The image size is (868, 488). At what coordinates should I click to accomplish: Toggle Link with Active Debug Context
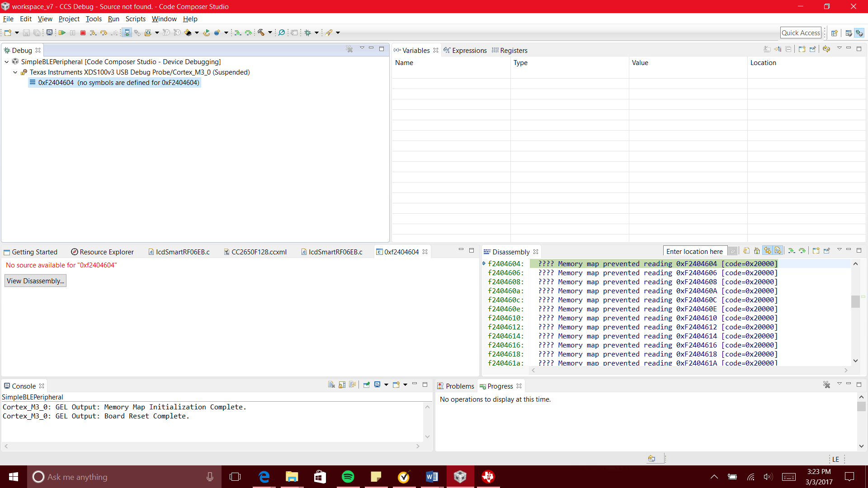click(x=767, y=251)
